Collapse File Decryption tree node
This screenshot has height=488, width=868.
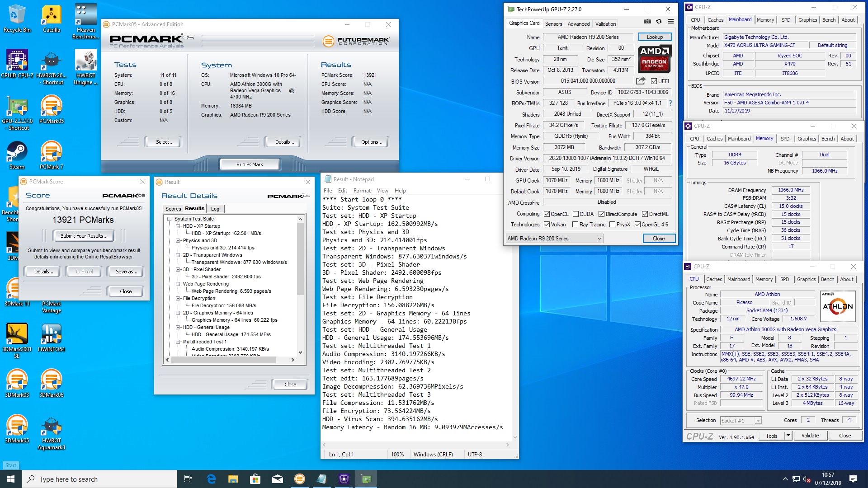coord(178,298)
